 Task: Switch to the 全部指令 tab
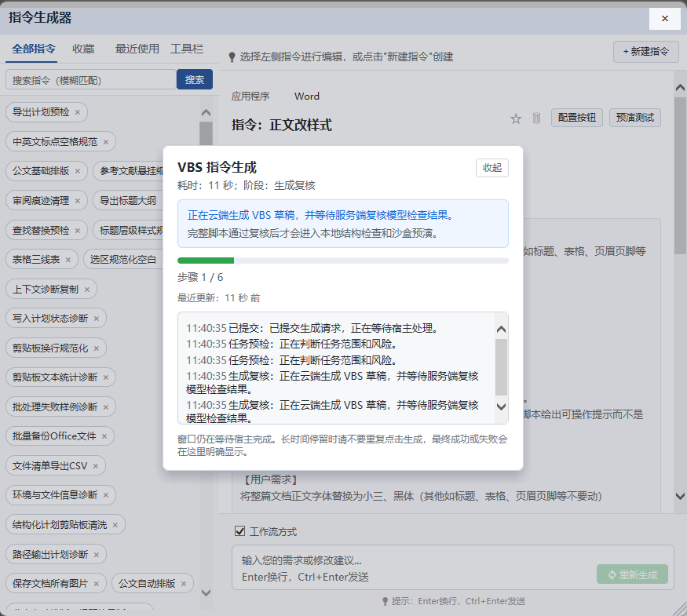pyautogui.click(x=34, y=49)
